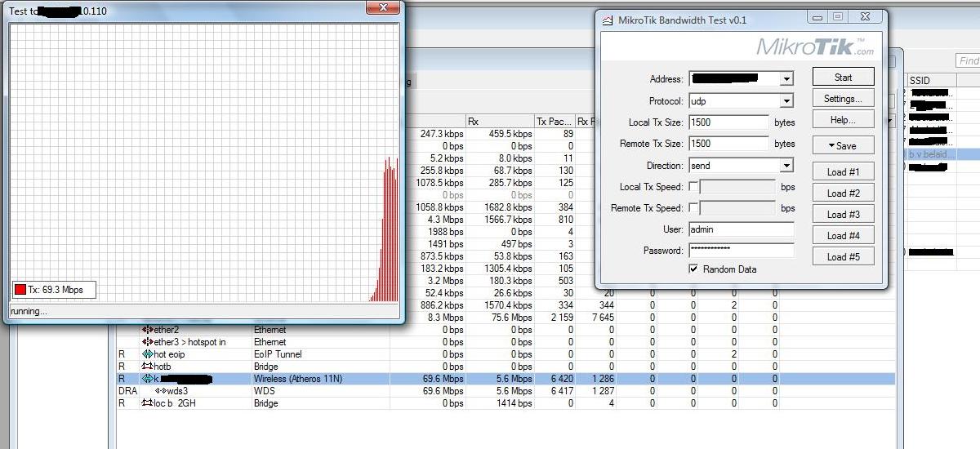The width and height of the screenshot is (980, 449).
Task: Click the Help... button
Action: tap(844, 120)
